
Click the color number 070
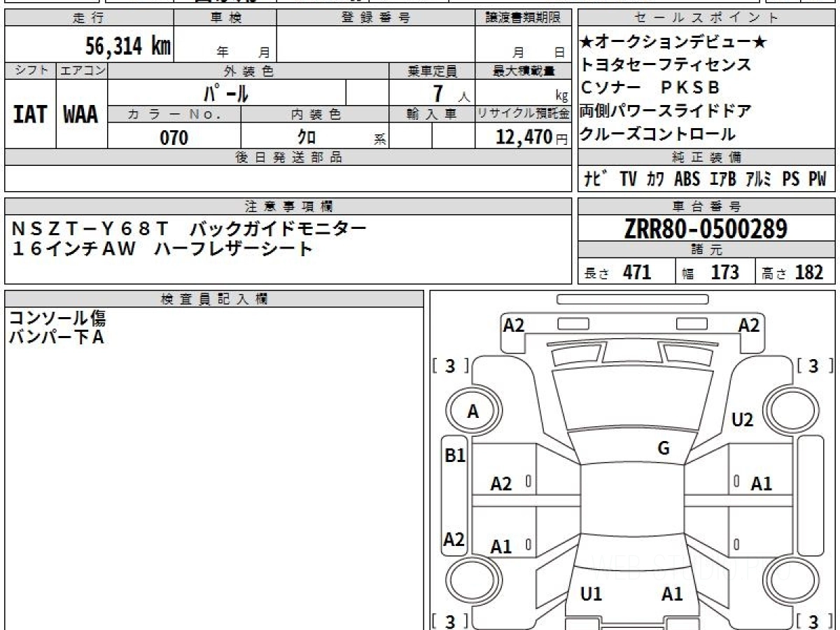[174, 138]
